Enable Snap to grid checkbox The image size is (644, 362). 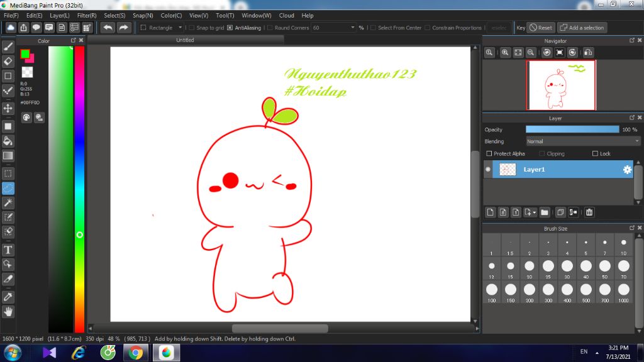pyautogui.click(x=191, y=28)
